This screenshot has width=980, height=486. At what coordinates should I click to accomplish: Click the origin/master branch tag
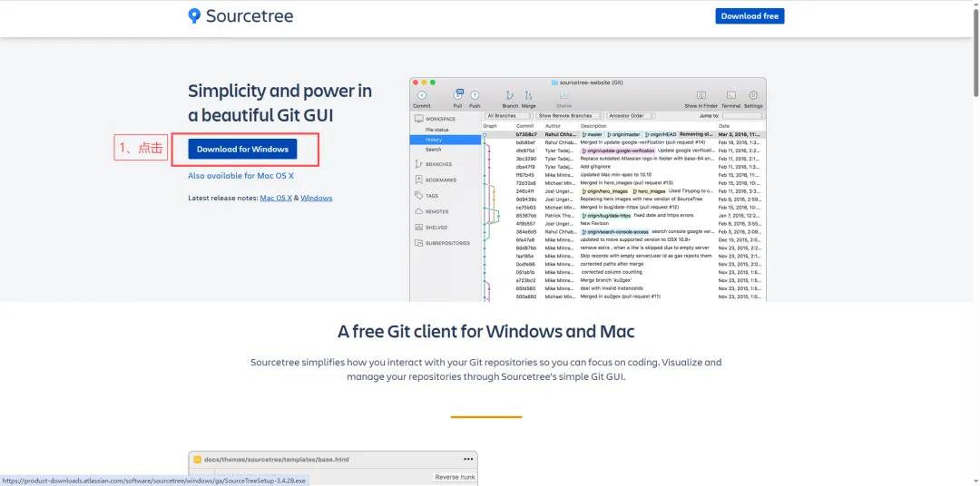(623, 134)
